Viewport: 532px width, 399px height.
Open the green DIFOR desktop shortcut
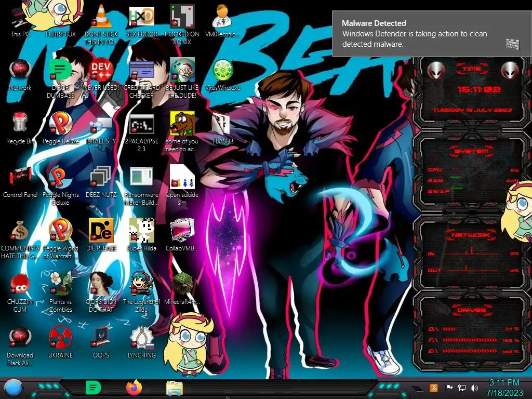click(60, 79)
